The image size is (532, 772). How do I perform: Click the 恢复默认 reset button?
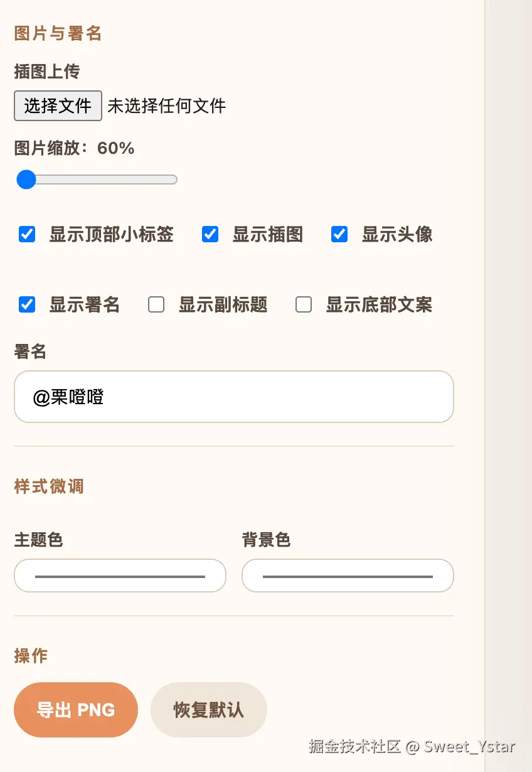pyautogui.click(x=208, y=709)
